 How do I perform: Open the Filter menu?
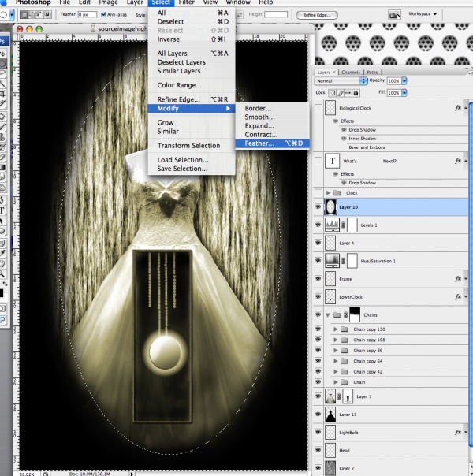click(186, 2)
